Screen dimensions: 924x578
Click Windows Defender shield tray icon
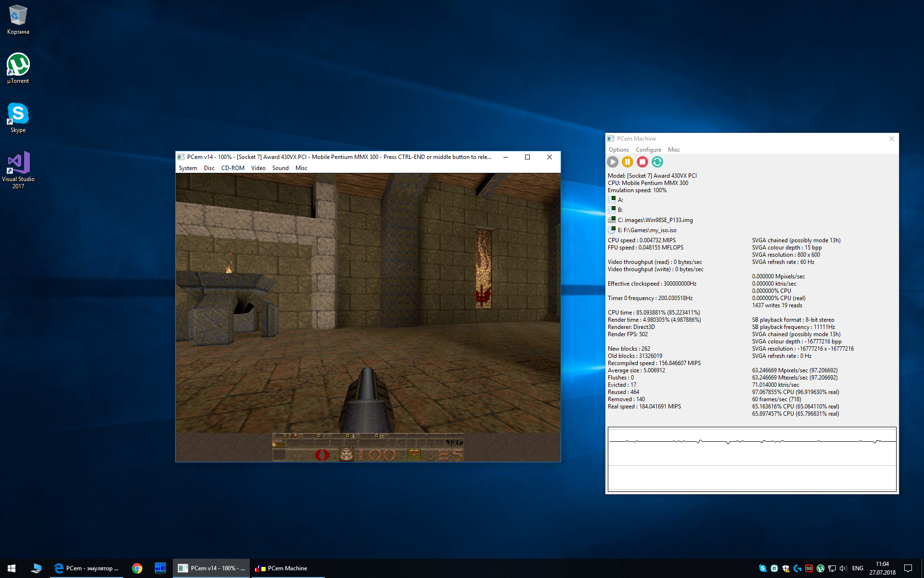pyautogui.click(x=786, y=568)
